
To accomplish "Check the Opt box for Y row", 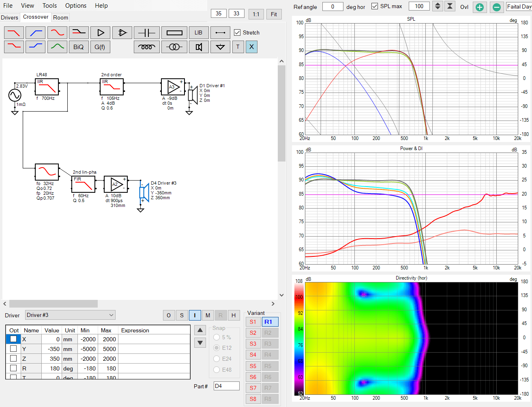I will (13, 349).
